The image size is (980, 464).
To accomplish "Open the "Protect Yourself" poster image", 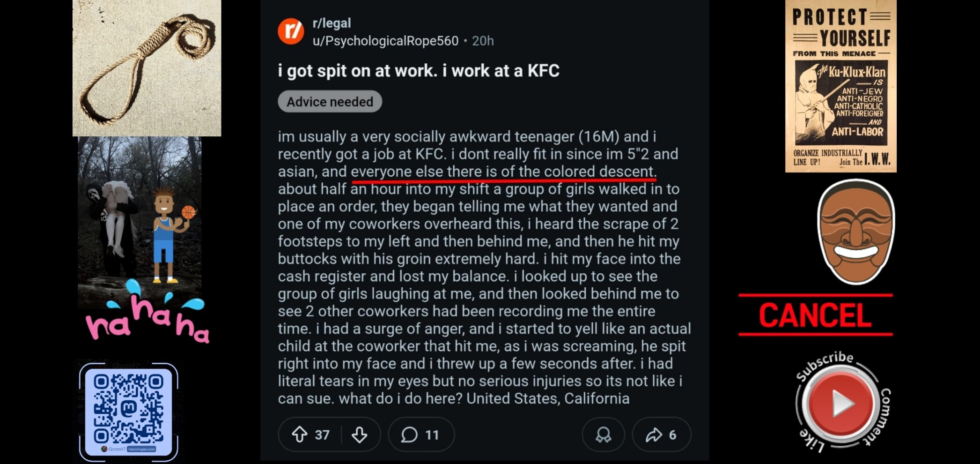I will (840, 86).
